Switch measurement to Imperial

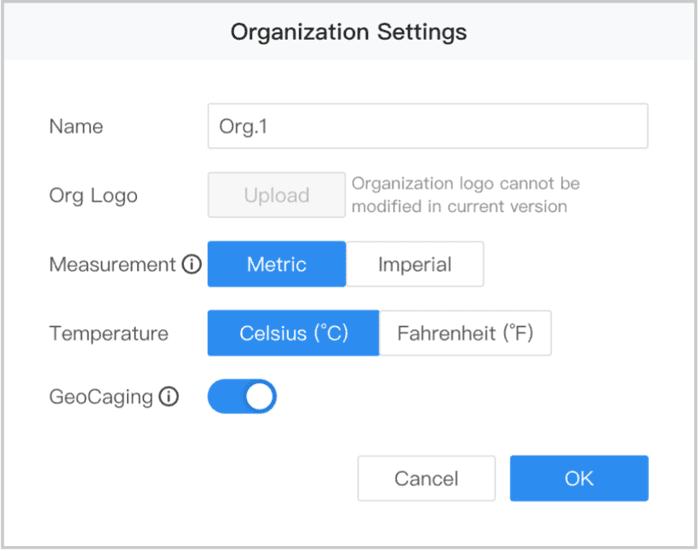(x=415, y=265)
